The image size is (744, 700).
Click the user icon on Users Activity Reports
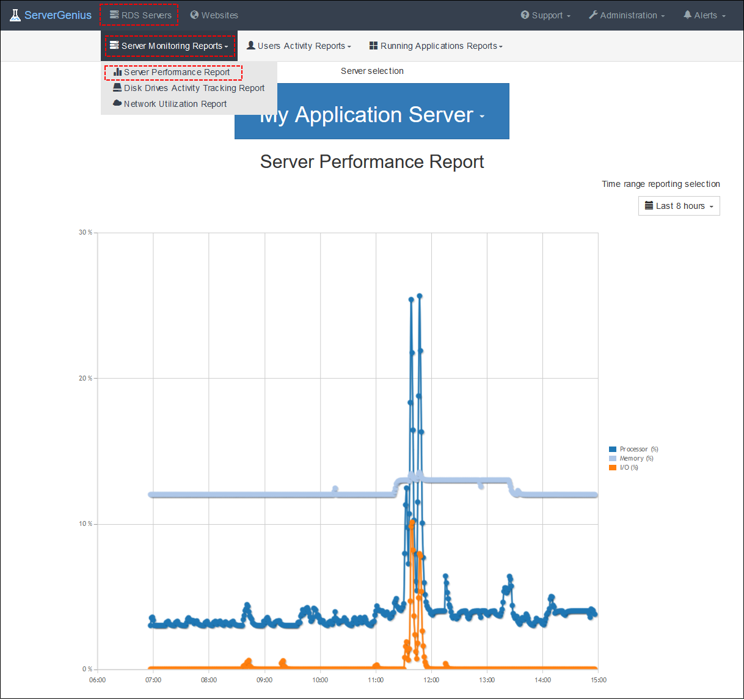click(x=251, y=45)
